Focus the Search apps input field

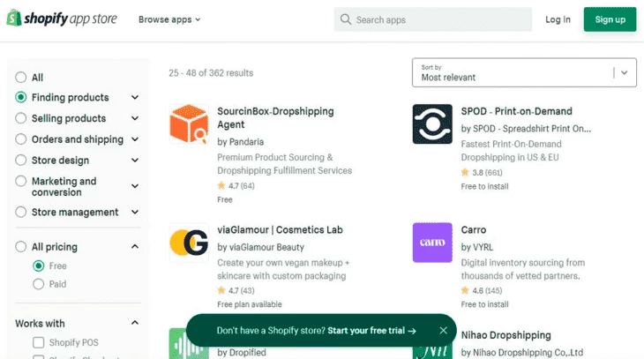(x=433, y=19)
